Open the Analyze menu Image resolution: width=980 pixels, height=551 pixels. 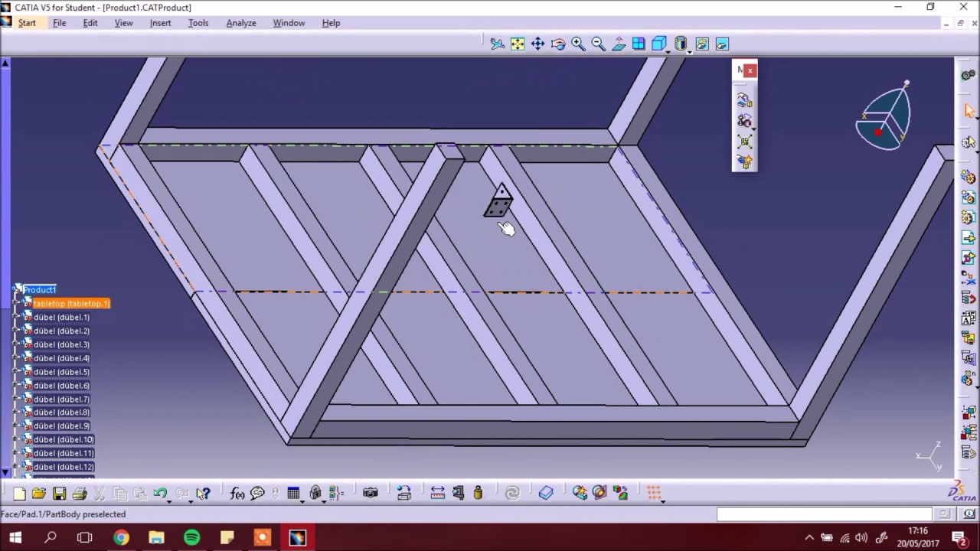(241, 23)
